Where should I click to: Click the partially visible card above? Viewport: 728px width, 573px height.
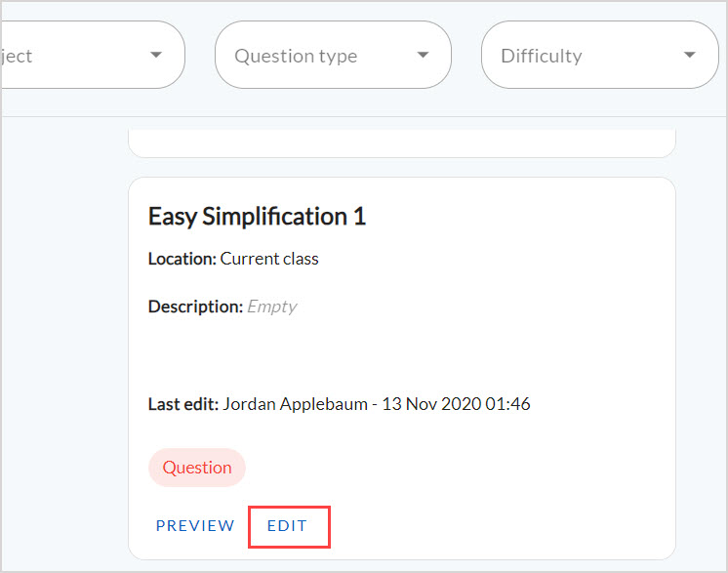click(401, 143)
